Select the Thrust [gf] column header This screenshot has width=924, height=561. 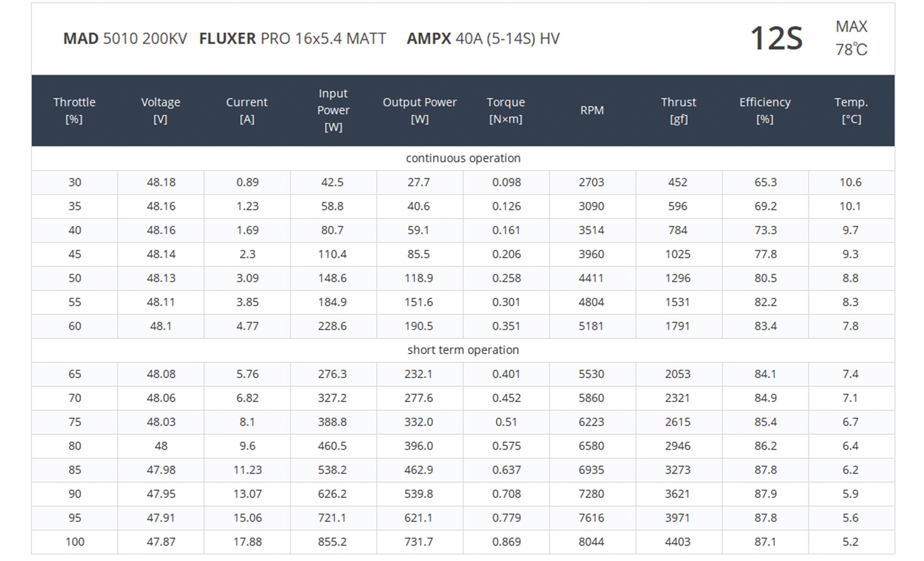coord(678,110)
